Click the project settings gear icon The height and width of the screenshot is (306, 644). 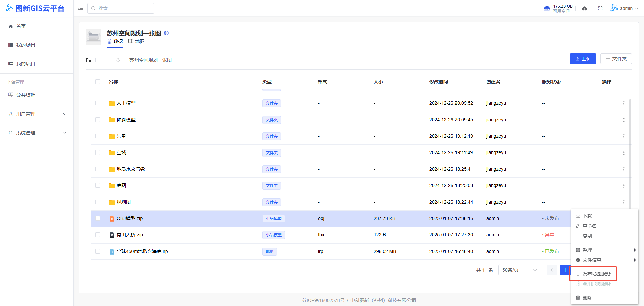(166, 33)
